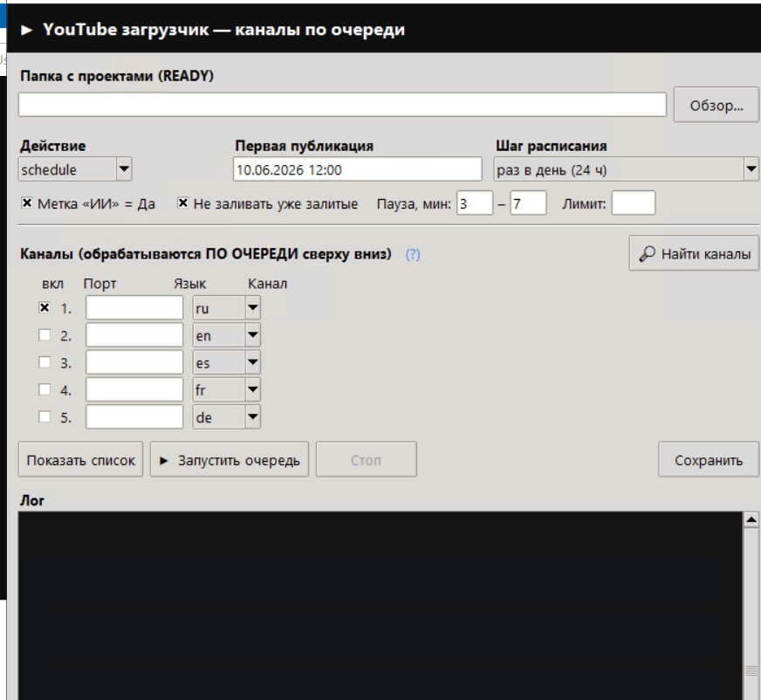Edit the Первая публикация date field
This screenshot has width=761, height=700.
tap(358, 169)
